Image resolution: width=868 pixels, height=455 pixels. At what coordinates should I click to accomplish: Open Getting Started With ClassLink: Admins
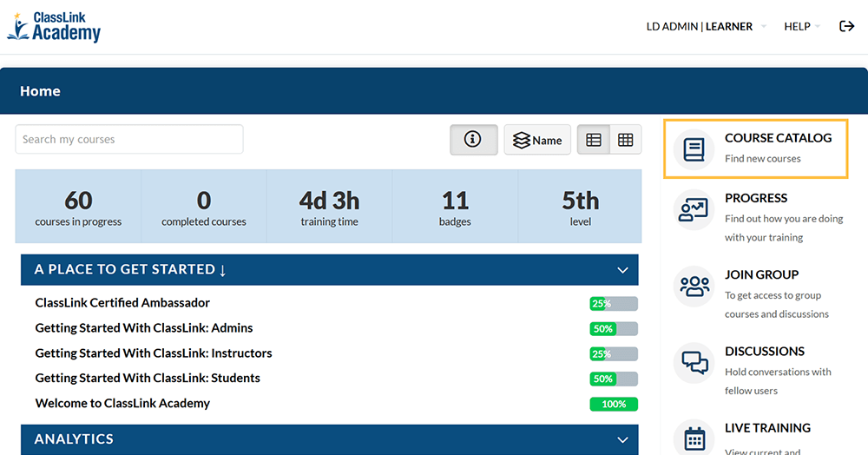[x=144, y=328]
